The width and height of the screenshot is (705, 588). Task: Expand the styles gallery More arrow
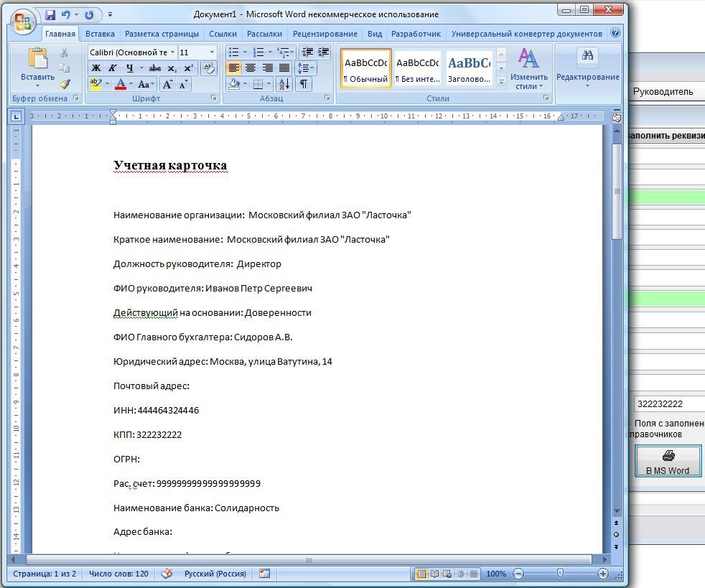tap(501, 82)
